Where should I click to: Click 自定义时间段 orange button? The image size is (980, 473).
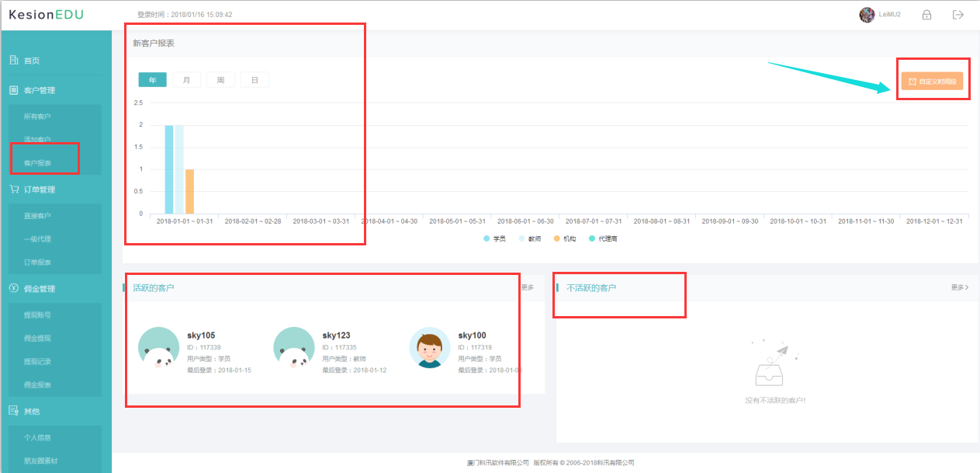[932, 81]
